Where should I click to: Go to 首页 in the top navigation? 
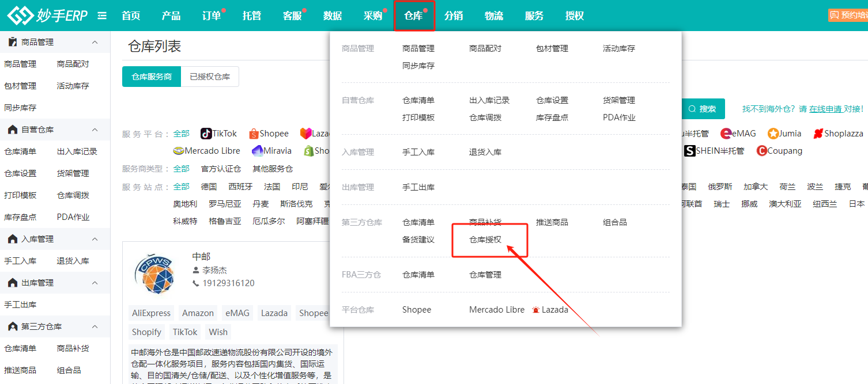(131, 16)
